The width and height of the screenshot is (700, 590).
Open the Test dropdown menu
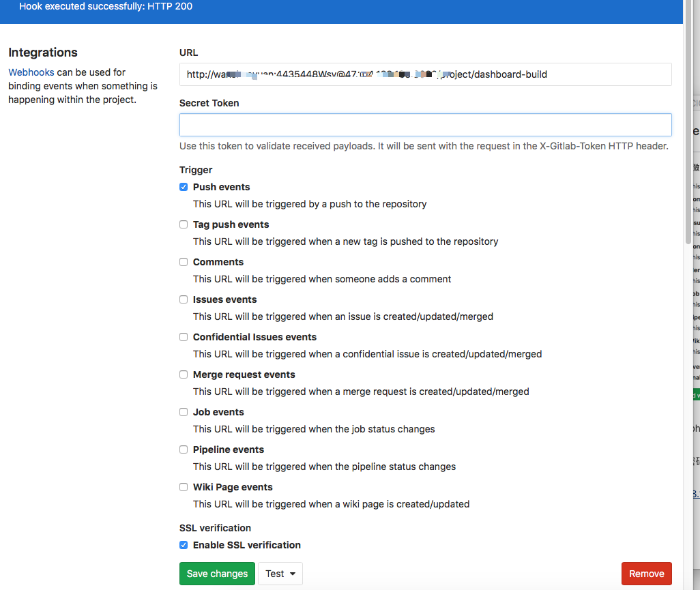280,574
